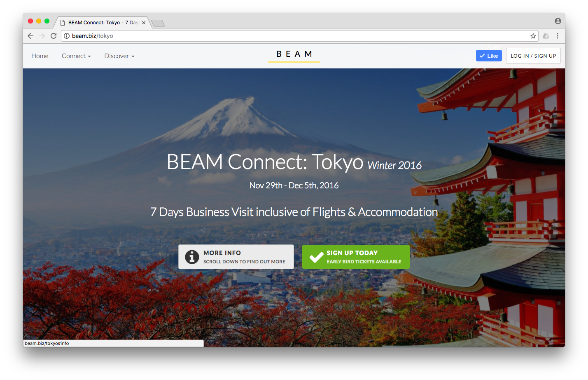
Task: Expand the Connect dropdown menu
Action: [x=76, y=56]
